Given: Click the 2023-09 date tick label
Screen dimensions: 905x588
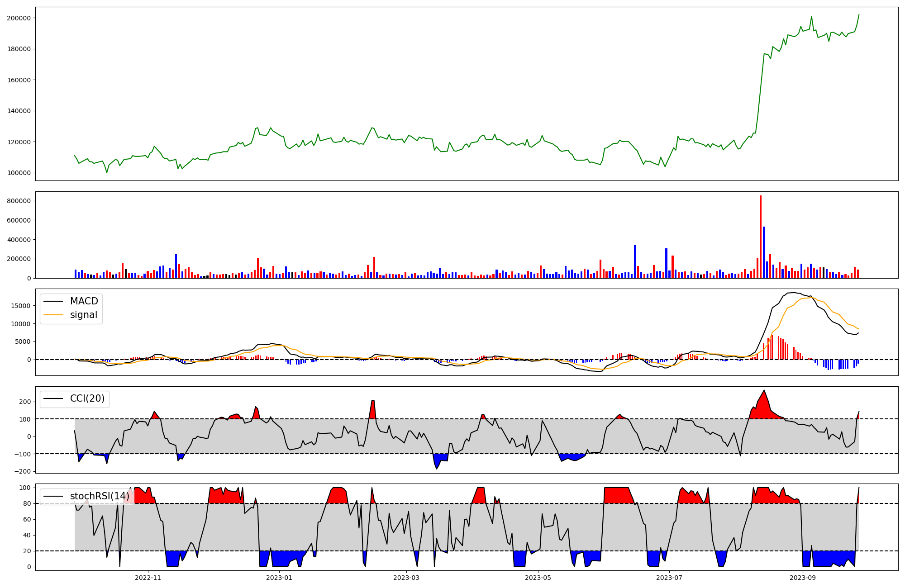Looking at the screenshot, I should [803, 578].
